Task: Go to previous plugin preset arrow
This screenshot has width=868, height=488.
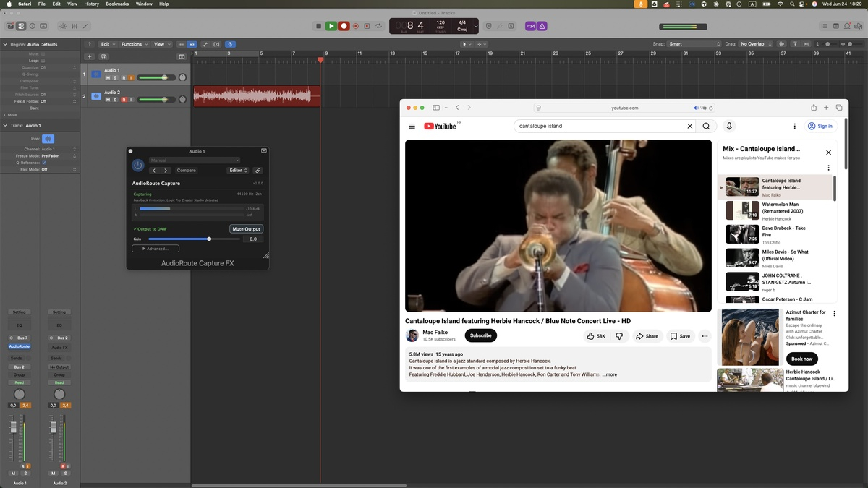Action: pyautogui.click(x=154, y=171)
